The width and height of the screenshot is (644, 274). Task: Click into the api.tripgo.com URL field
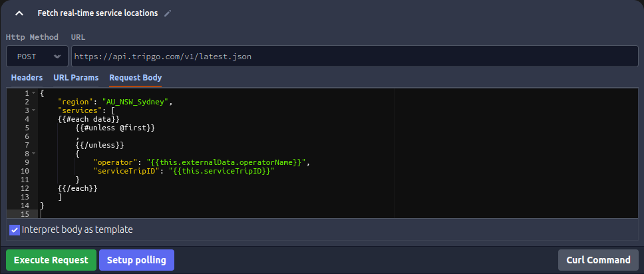(x=354, y=57)
